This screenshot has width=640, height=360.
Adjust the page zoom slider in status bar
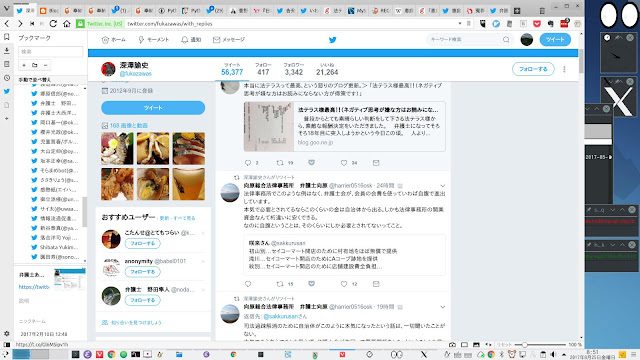coord(541,344)
